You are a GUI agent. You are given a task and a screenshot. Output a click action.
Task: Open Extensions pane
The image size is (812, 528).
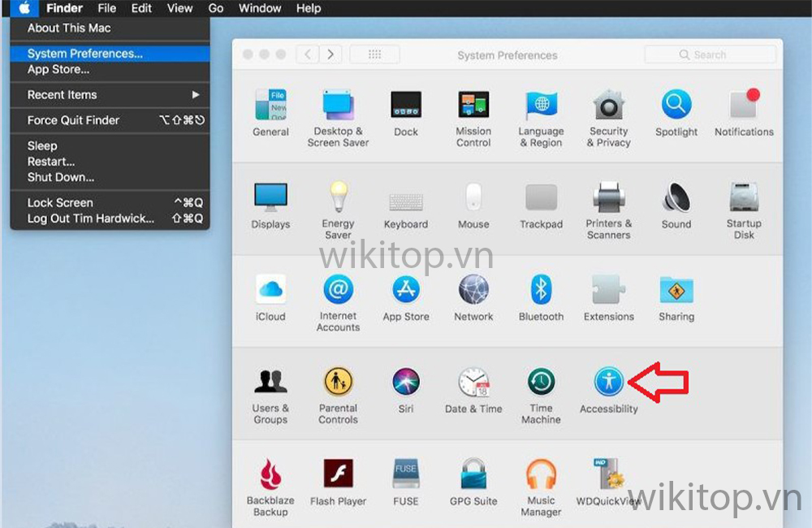click(608, 298)
